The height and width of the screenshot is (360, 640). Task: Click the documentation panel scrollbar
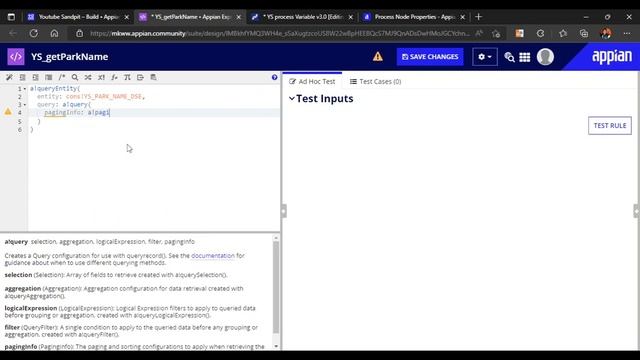276,288
